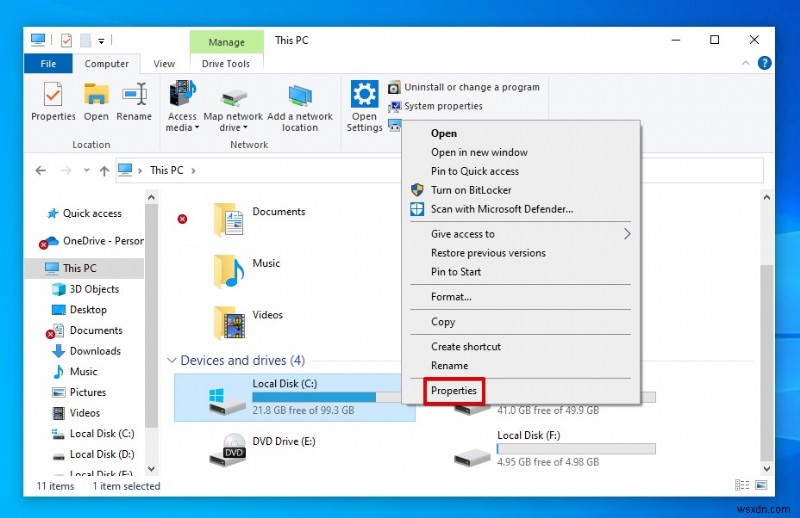
Task: Select the Local Disk (C:) drive icon
Action: [227, 401]
